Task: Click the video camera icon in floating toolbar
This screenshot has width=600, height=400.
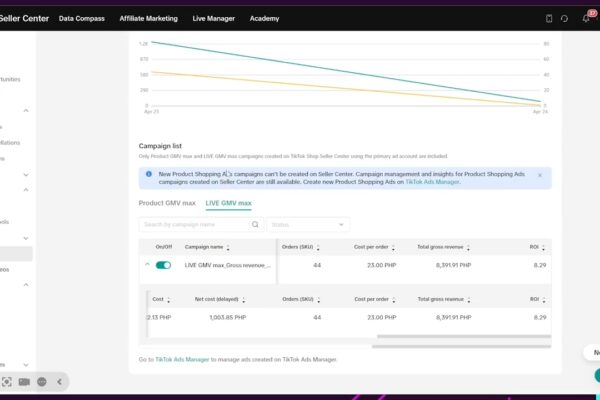Action: [24, 382]
